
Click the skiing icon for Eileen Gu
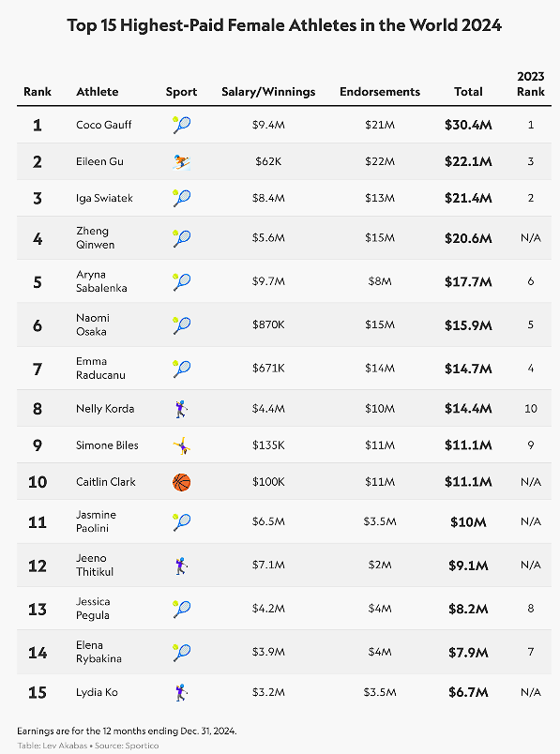[181, 162]
